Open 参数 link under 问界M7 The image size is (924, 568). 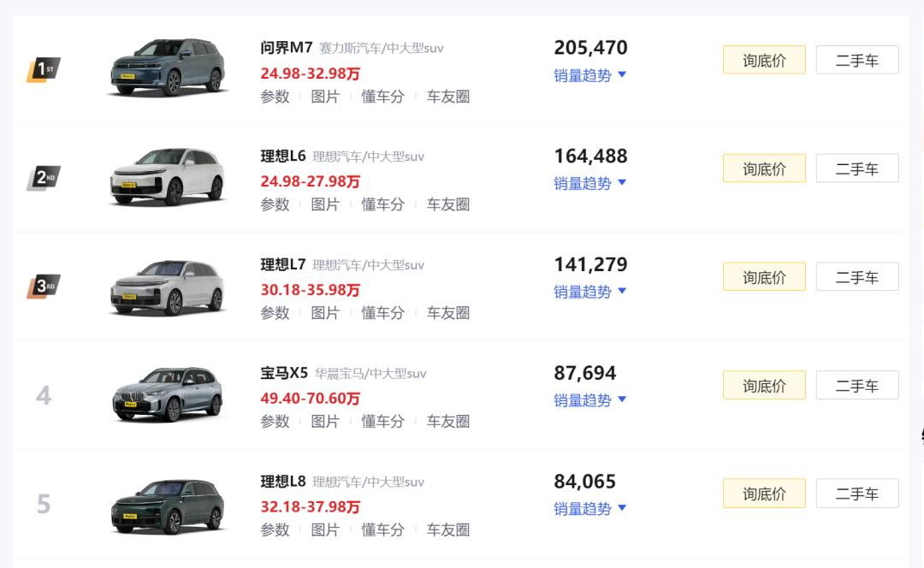[x=275, y=97]
